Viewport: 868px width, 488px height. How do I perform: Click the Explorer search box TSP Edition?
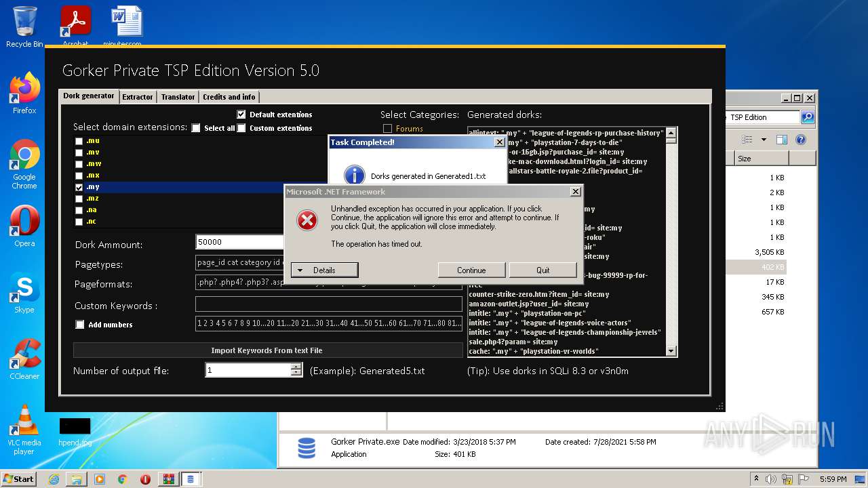(763, 117)
